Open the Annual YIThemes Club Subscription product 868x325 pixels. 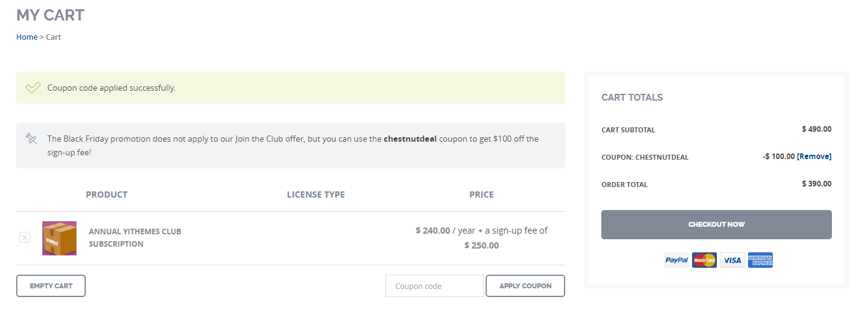pyautogui.click(x=135, y=237)
